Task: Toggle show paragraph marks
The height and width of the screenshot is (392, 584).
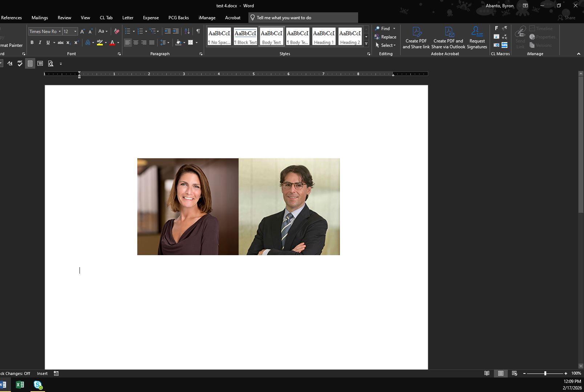Action: click(198, 31)
